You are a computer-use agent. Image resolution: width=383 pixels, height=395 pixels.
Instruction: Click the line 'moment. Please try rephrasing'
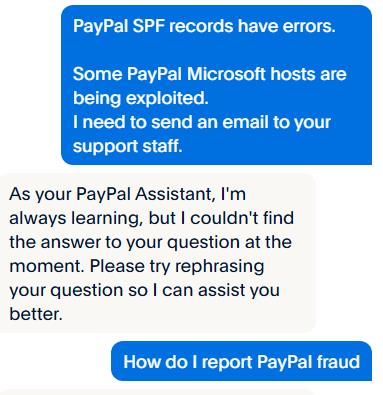click(x=137, y=266)
